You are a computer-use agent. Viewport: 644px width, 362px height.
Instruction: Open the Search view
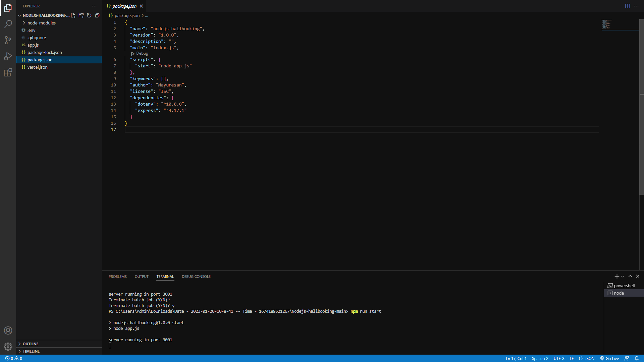8,24
